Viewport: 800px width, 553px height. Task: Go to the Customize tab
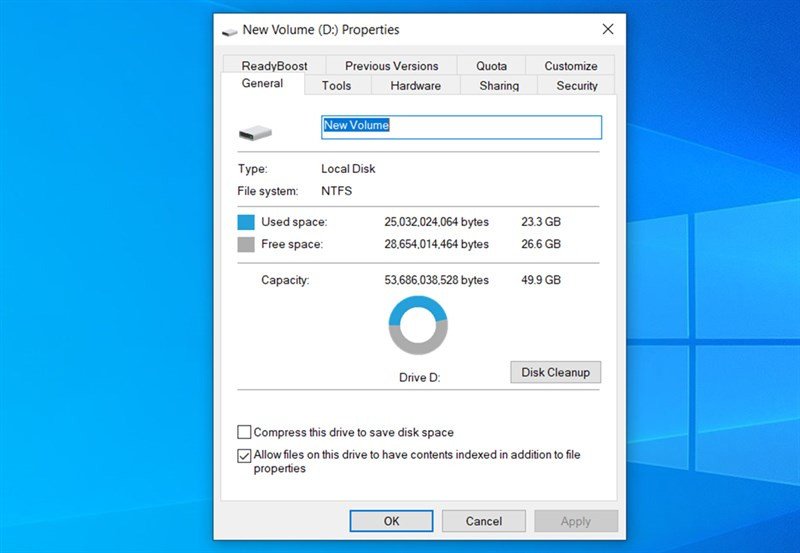point(571,66)
